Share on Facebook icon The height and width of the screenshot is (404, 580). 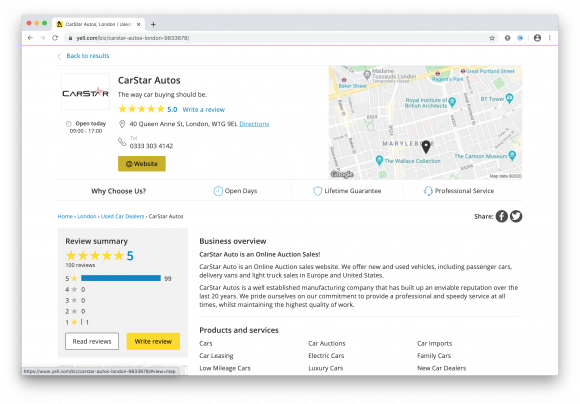click(502, 216)
